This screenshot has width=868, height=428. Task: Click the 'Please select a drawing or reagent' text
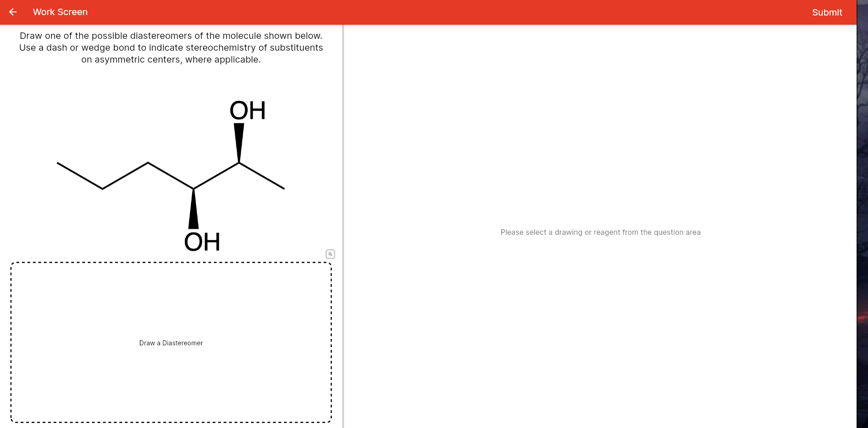pos(600,232)
